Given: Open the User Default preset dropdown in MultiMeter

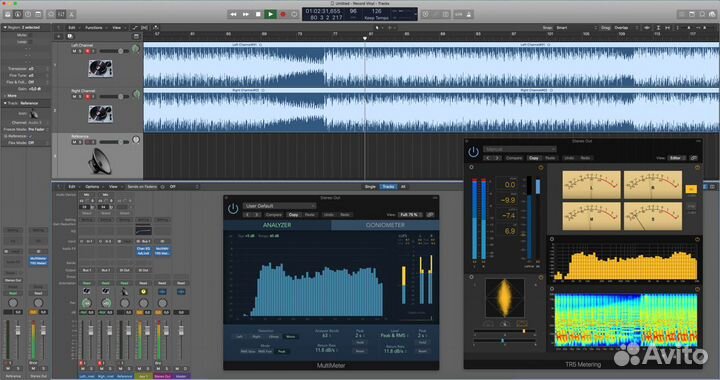Looking at the screenshot, I should pos(279,206).
